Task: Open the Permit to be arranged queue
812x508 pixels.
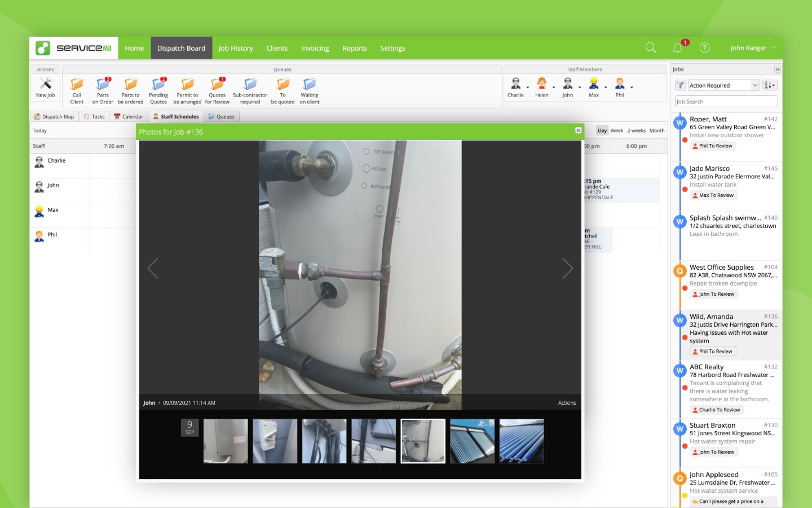Action: pyautogui.click(x=187, y=91)
